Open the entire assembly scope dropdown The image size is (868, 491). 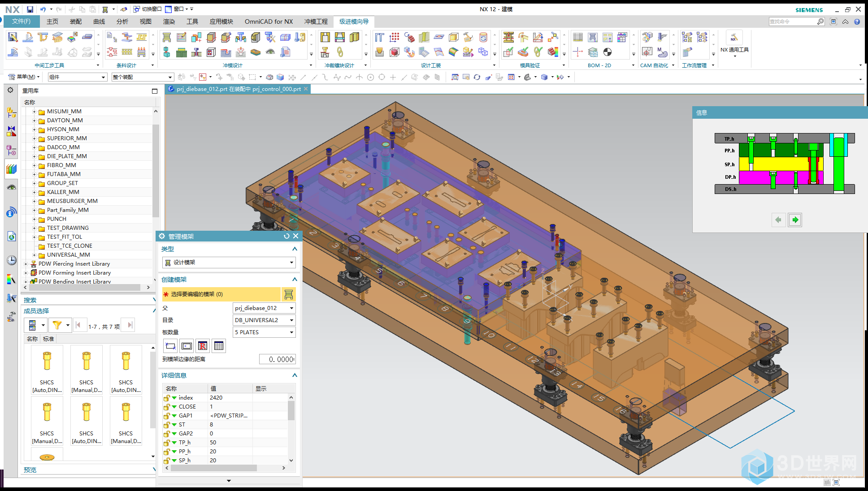coord(142,77)
